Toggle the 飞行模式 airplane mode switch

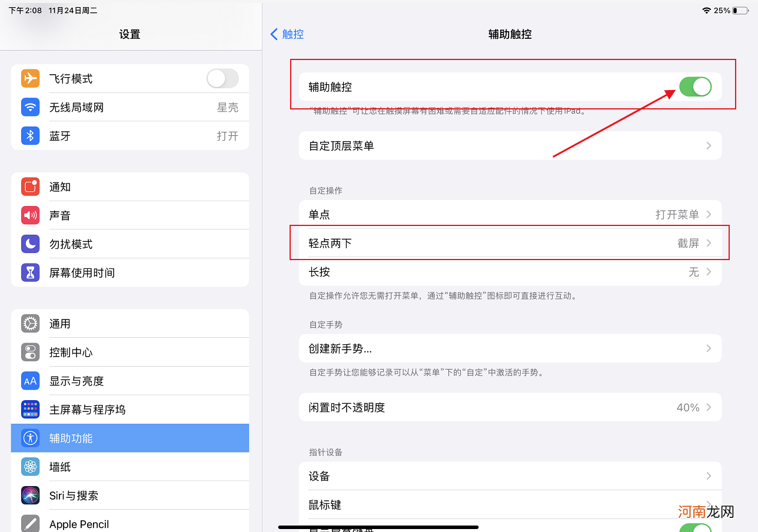pos(222,78)
